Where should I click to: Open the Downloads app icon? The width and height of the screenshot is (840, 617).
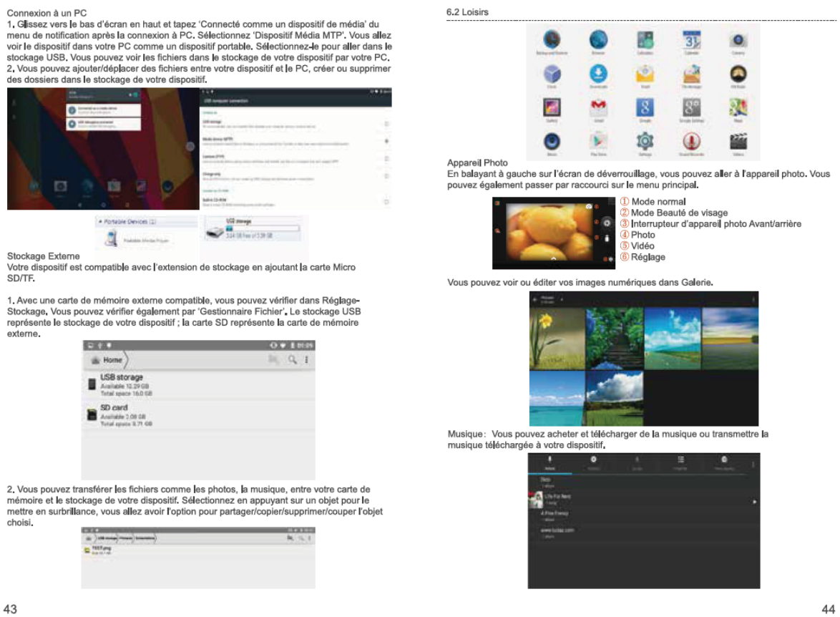pyautogui.click(x=598, y=74)
